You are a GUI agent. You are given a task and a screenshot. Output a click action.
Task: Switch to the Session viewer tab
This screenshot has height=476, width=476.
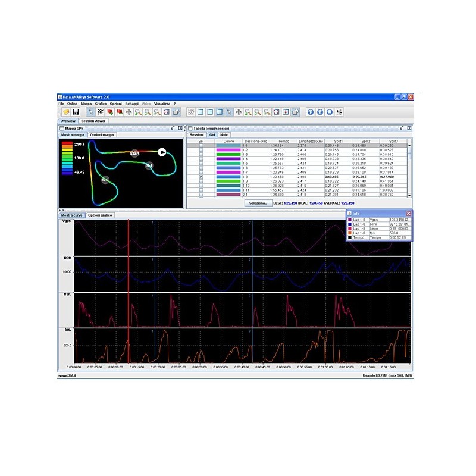point(93,121)
